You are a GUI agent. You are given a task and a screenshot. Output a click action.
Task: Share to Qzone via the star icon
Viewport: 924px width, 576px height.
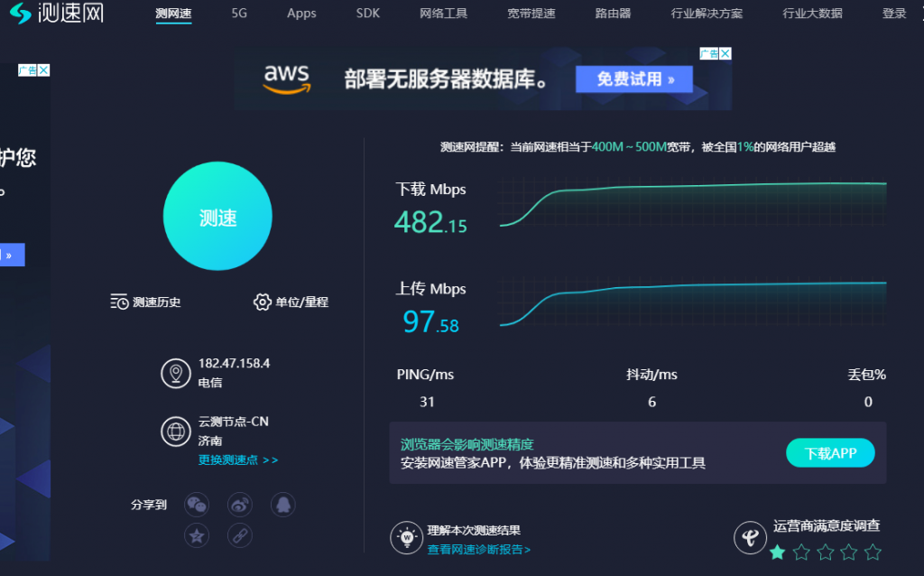pyautogui.click(x=197, y=535)
